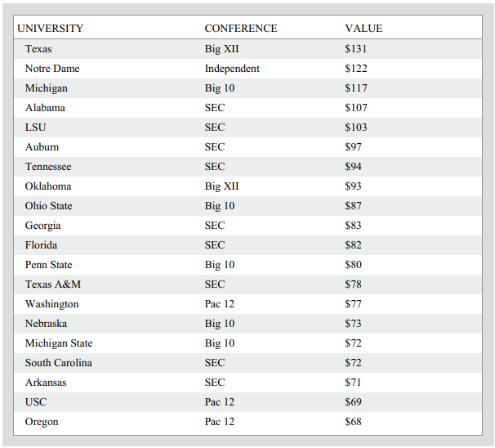Viewport: 495px width, 448px height.
Task: Click Washington's Pac 12 conference cell
Action: click(x=220, y=304)
